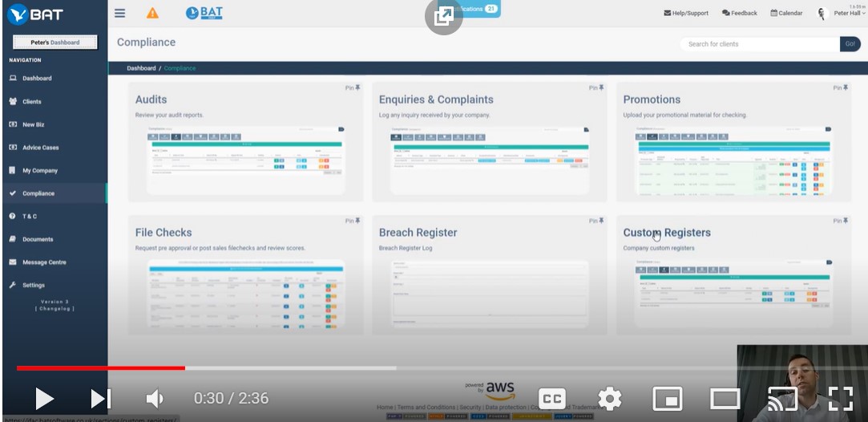
Task: Open the Breach Register heading
Action: [x=418, y=233]
